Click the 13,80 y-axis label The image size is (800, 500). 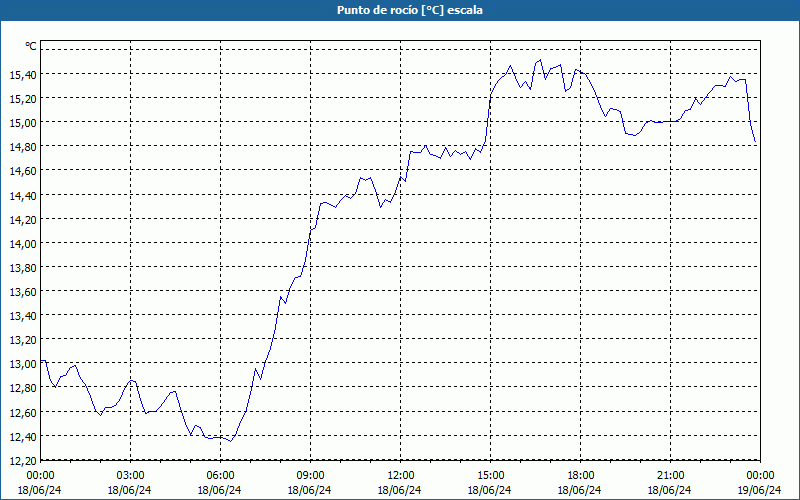point(23,268)
